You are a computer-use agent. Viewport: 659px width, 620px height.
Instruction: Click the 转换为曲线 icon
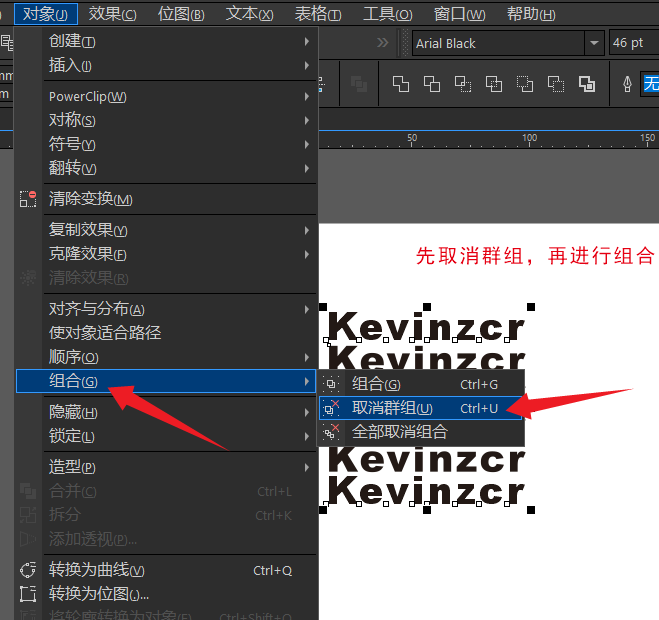pyautogui.click(x=28, y=570)
